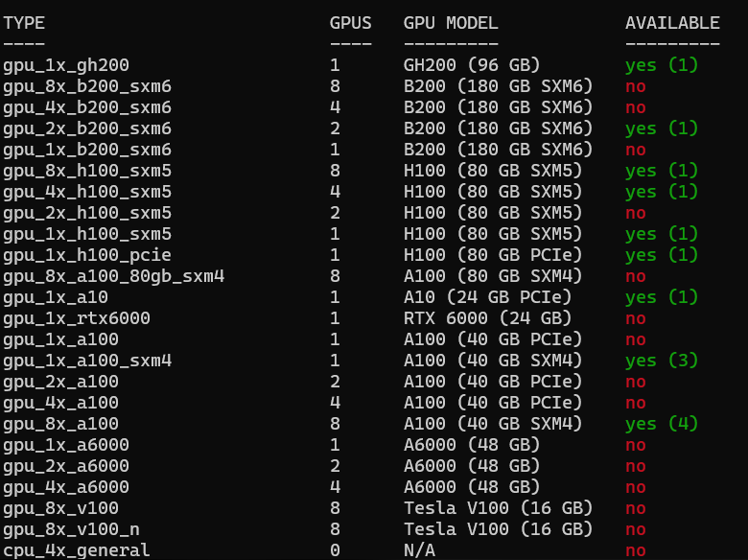Viewport: 748px width, 560px height.
Task: Click the no status for gpu_1x_rtx6000
Action: tap(636, 318)
